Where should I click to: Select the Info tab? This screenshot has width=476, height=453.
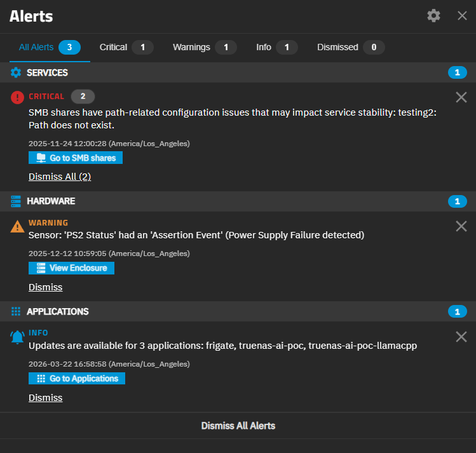[276, 47]
